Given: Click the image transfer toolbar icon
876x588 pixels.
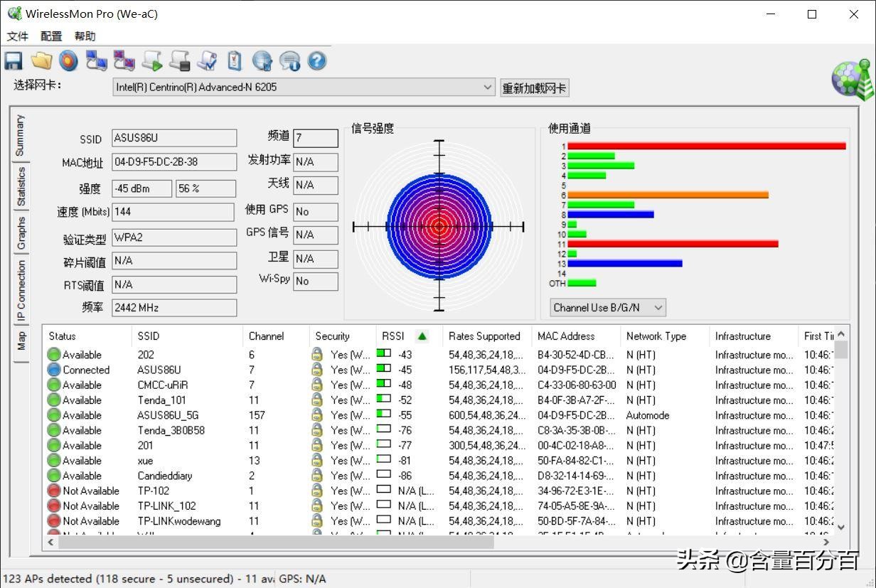Looking at the screenshot, I should (x=124, y=61).
